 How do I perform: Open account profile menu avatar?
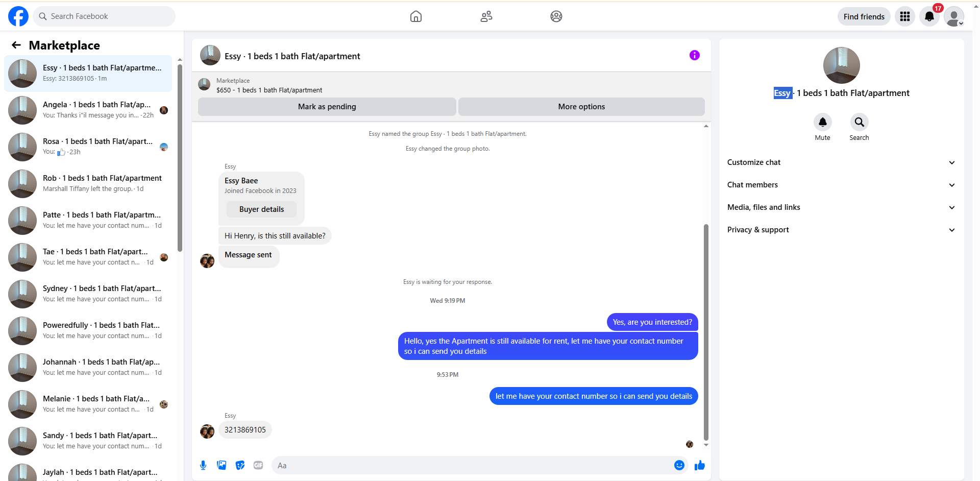(x=954, y=16)
